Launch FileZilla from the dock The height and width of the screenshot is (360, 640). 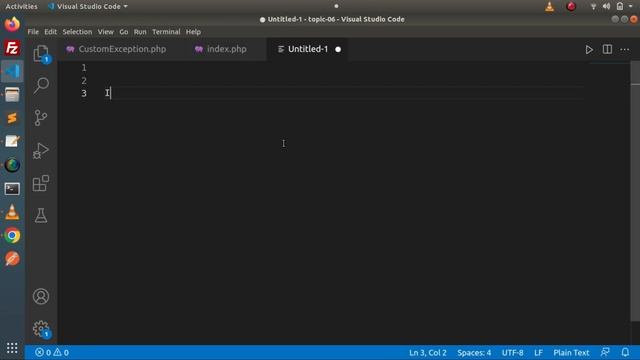pos(12,48)
